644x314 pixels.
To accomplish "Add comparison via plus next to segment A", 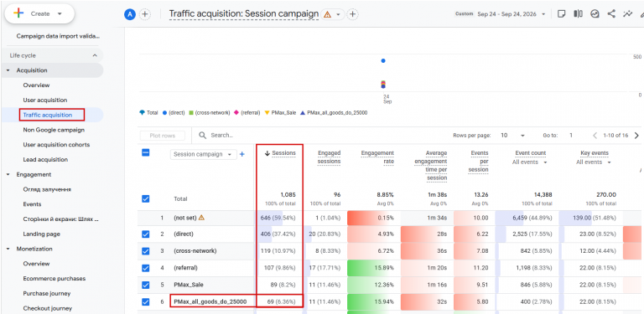I will coord(144,14).
